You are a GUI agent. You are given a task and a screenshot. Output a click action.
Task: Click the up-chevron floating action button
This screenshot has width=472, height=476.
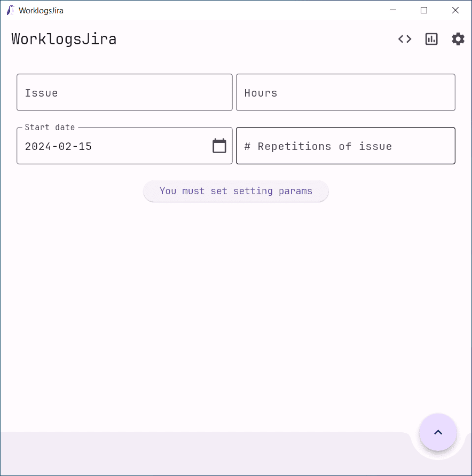tap(438, 432)
